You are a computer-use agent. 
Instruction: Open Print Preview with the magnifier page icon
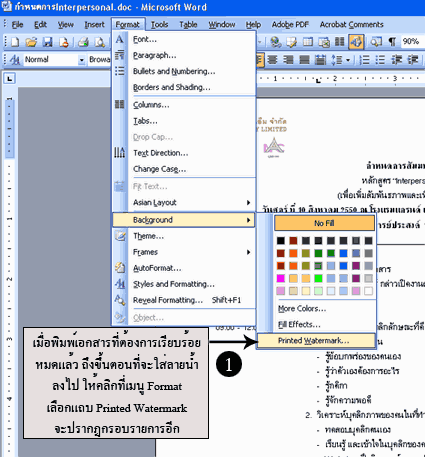point(99,42)
